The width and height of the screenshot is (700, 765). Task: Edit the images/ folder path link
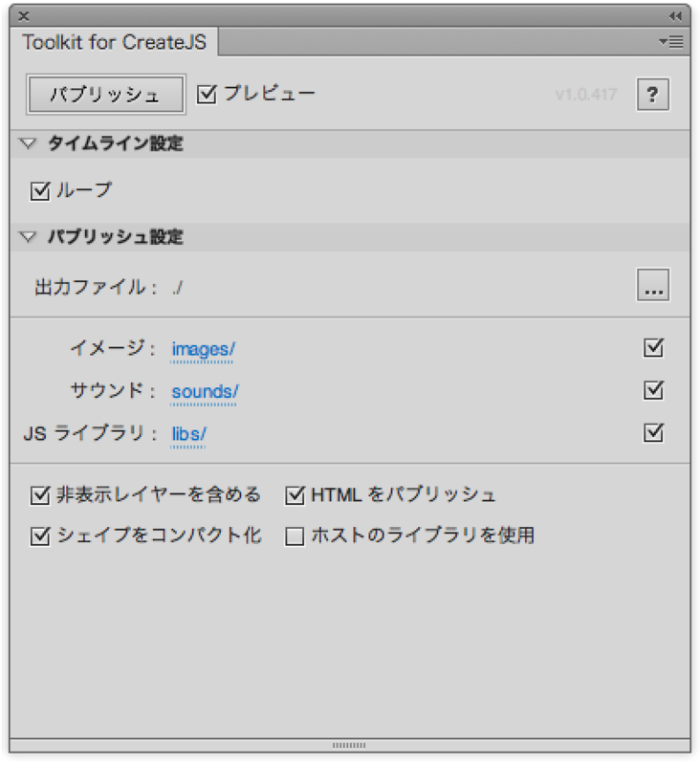tap(203, 349)
